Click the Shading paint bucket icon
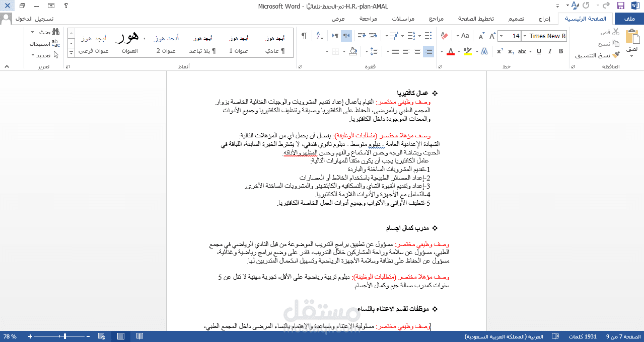The height and width of the screenshot is (342, 644). [x=353, y=51]
